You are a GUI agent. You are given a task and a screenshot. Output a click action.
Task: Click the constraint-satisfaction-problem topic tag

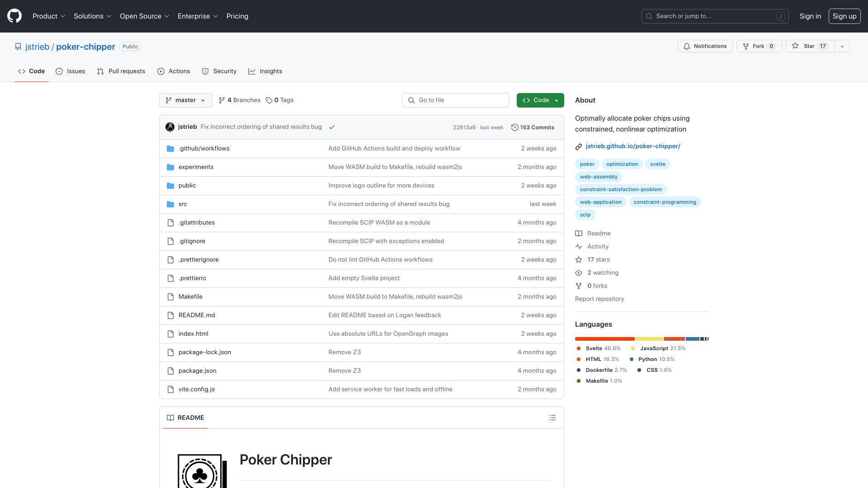coord(621,189)
